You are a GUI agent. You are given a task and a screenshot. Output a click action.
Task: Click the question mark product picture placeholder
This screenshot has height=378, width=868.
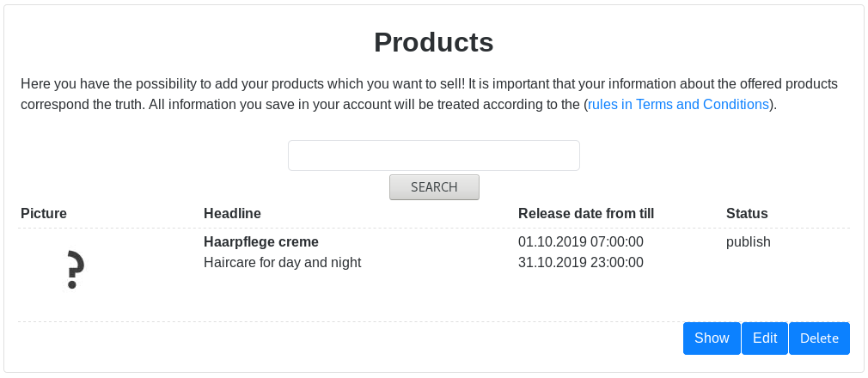tap(75, 271)
